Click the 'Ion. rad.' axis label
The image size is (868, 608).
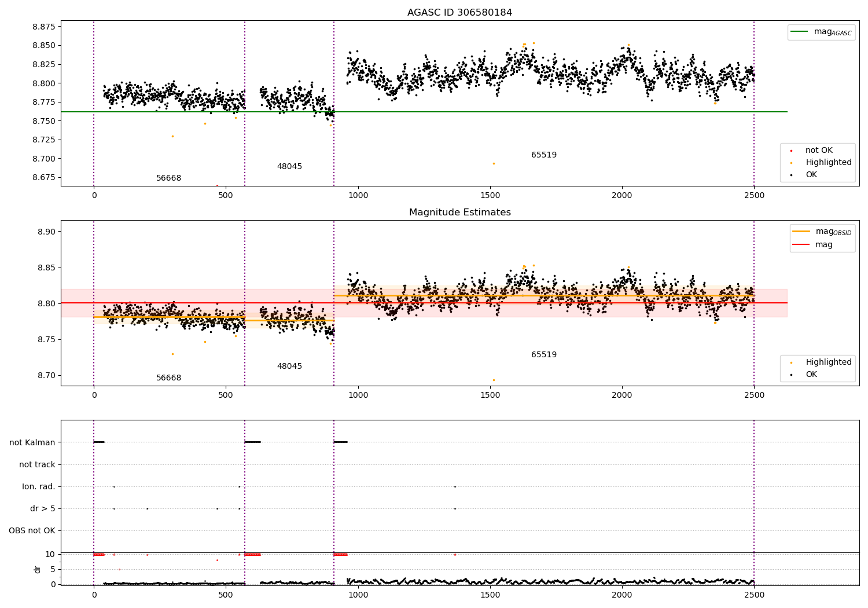coord(39,486)
